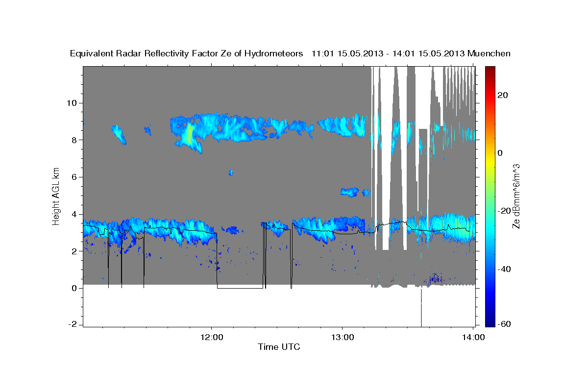Click the '13:00' time tick label
The width and height of the screenshot is (588, 392).
[342, 337]
